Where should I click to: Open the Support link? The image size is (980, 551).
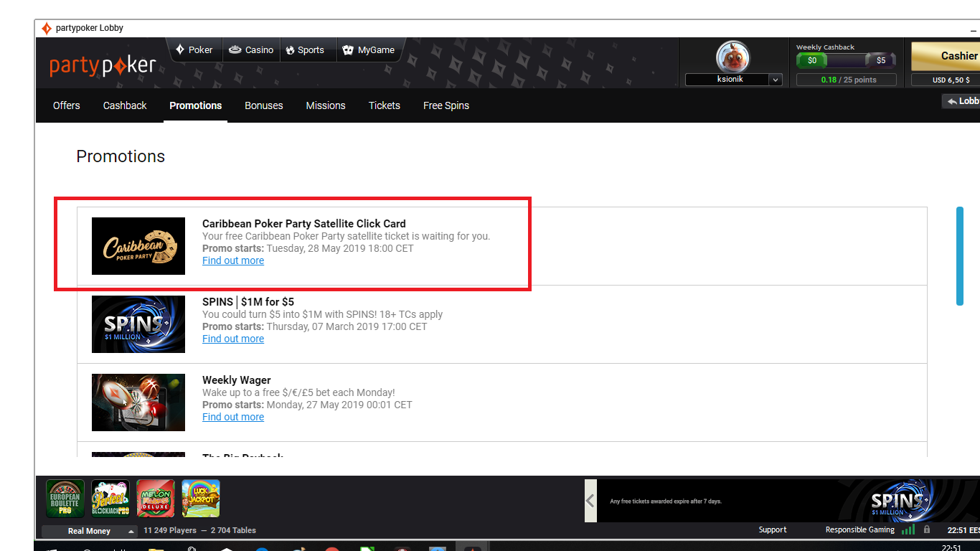coord(773,530)
